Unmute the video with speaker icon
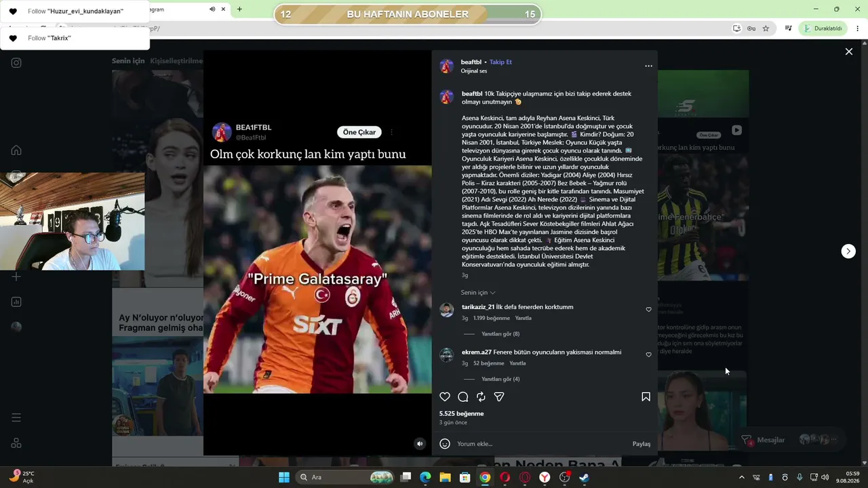Image resolution: width=868 pixels, height=488 pixels. [x=420, y=444]
